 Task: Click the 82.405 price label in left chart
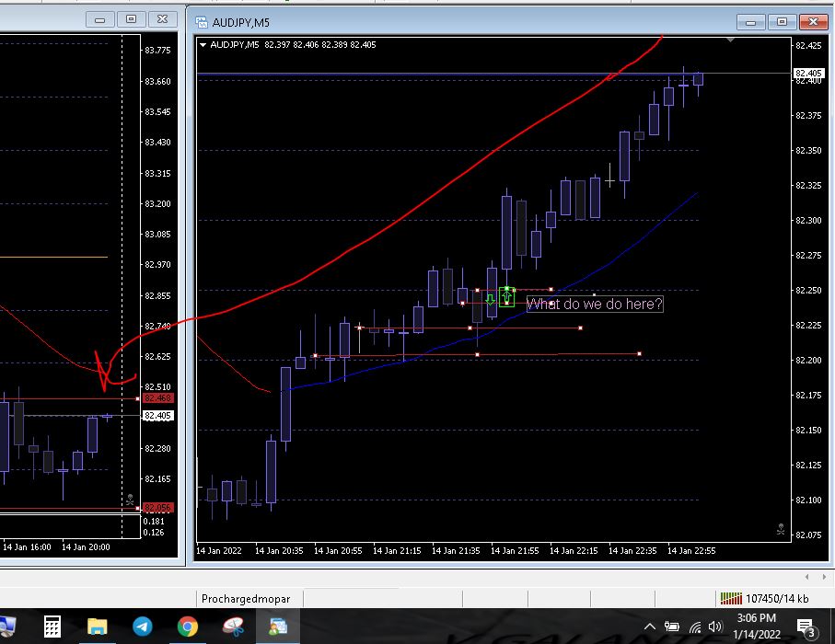[157, 416]
